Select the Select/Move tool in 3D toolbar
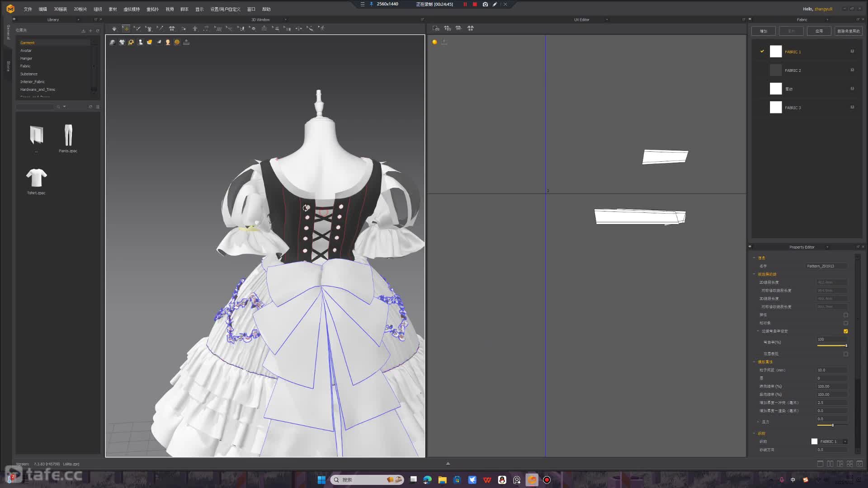Viewport: 868px width, 488px height. click(x=126, y=28)
